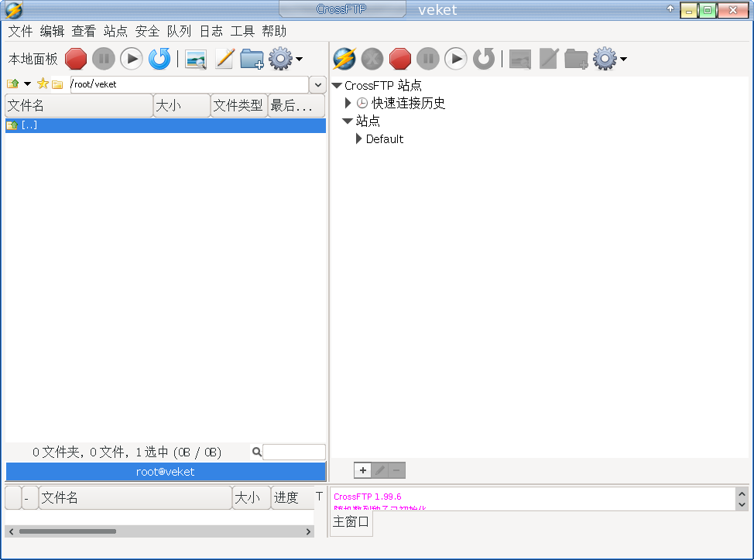
Task: Refresh the local panel with blue arrow
Action: click(159, 59)
